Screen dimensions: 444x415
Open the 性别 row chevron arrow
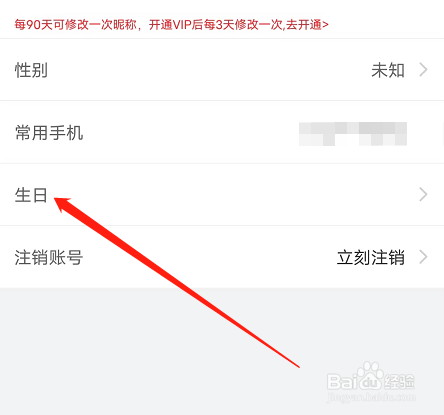(423, 70)
